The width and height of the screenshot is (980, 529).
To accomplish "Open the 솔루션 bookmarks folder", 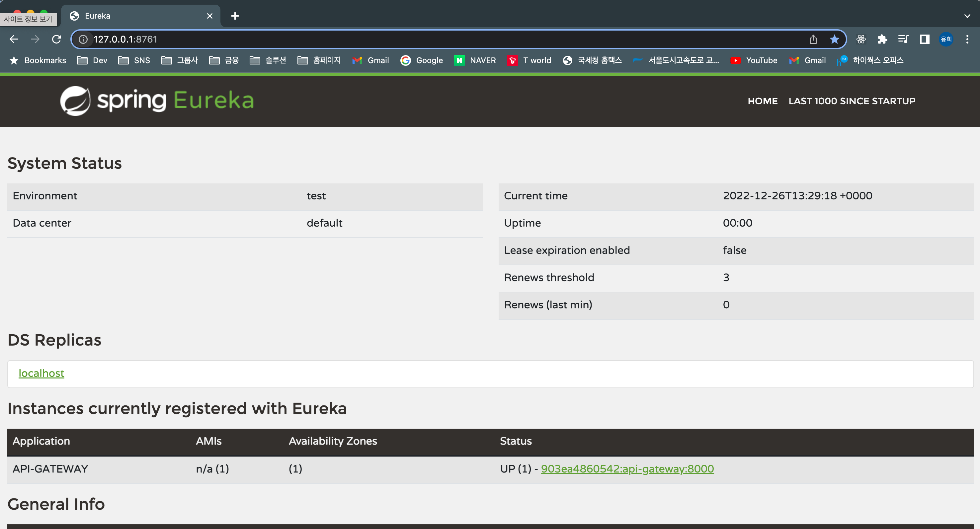I will [x=268, y=60].
